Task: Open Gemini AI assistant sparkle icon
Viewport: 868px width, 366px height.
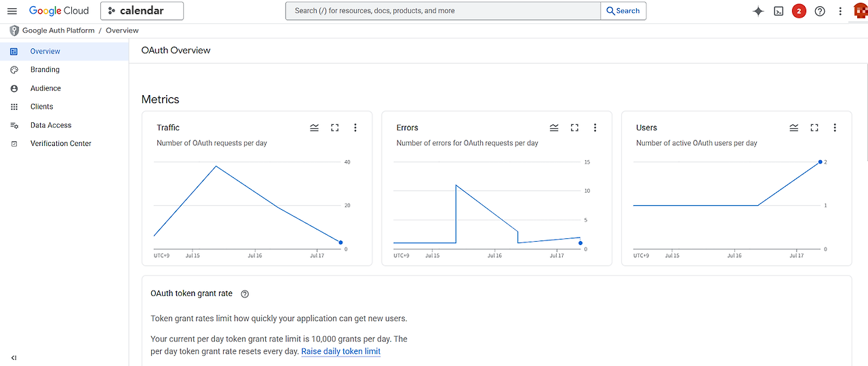Action: point(758,11)
